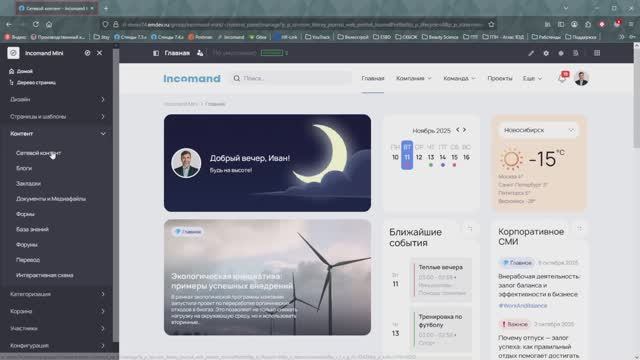The image size is (640, 360).
Task: Toggle the side panel icon beside Главная
Action: tap(156, 53)
